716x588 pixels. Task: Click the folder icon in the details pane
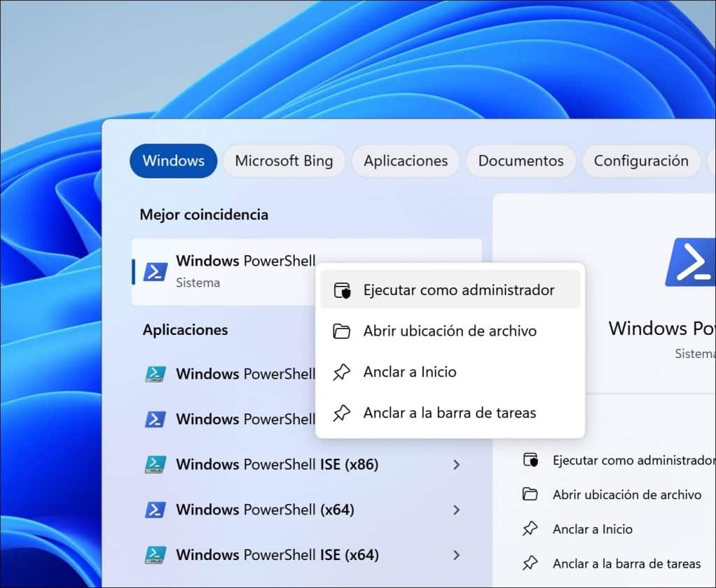pos(530,494)
